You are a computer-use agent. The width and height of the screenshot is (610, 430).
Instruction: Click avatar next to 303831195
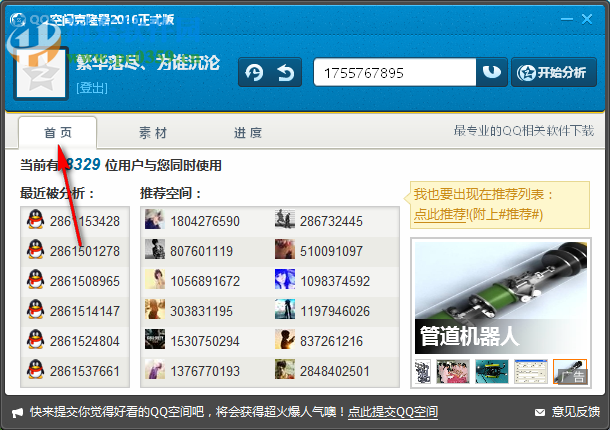click(x=155, y=309)
